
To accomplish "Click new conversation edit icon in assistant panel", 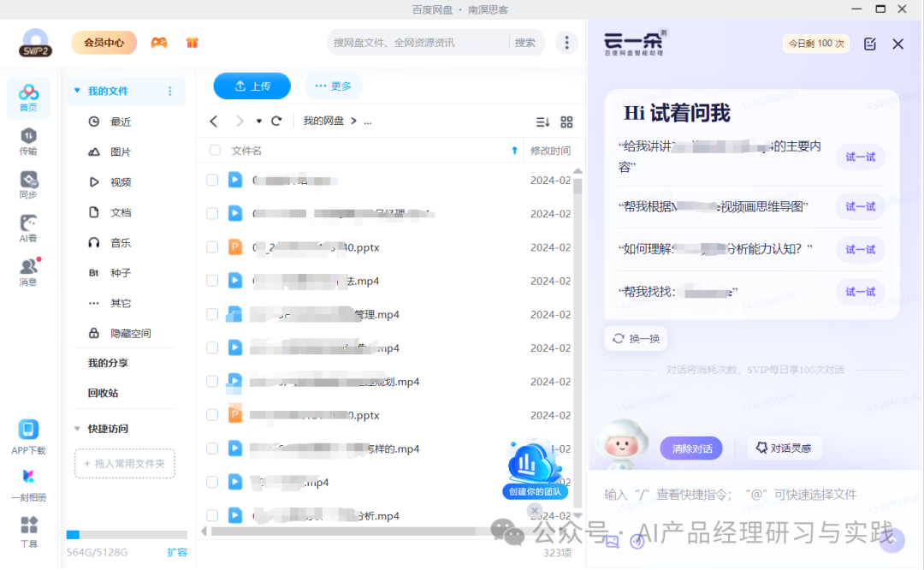I will pos(870,44).
